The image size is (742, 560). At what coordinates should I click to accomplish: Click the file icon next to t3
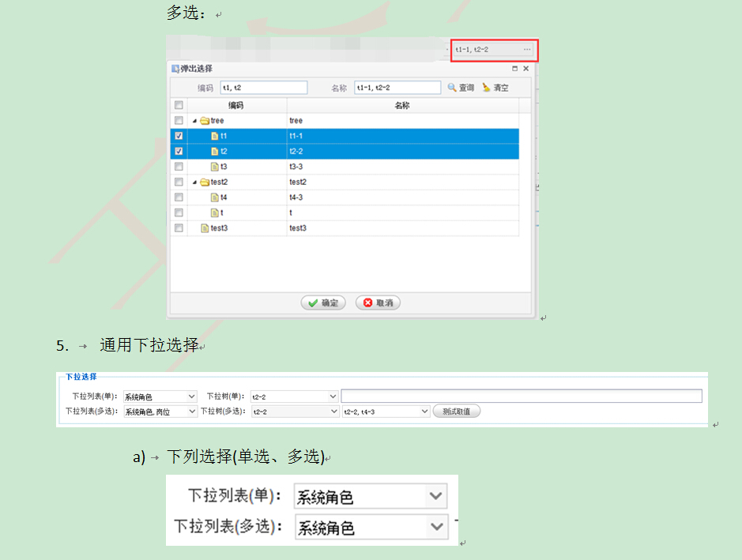215,167
